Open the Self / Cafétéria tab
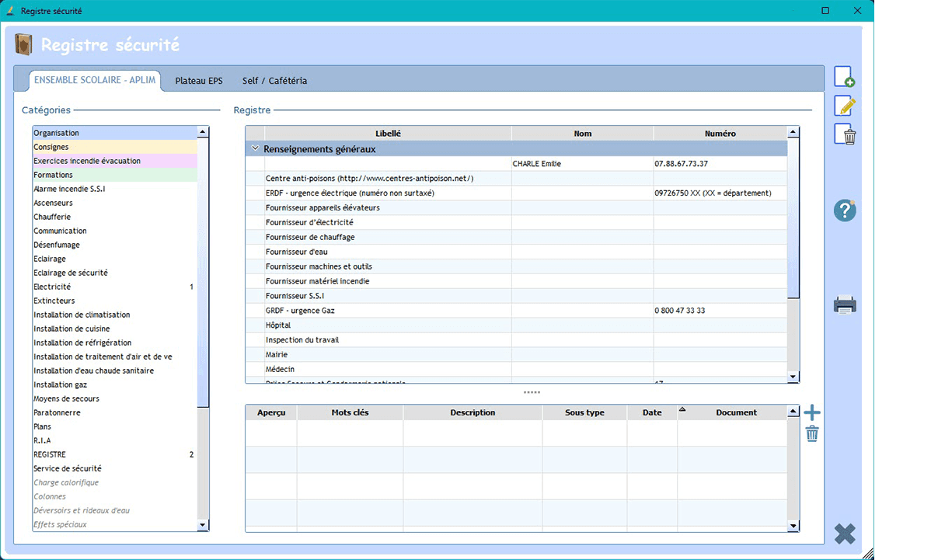The image size is (945, 560). tap(274, 81)
